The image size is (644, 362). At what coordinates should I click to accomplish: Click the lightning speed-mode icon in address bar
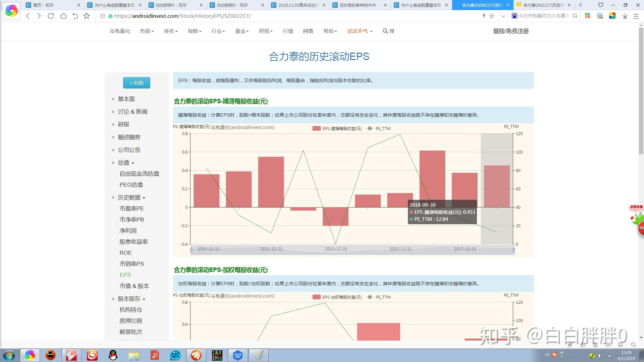tap(484, 16)
